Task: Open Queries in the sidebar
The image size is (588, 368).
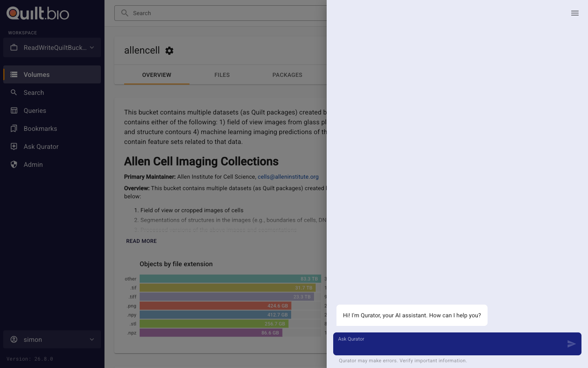Action: point(52,110)
